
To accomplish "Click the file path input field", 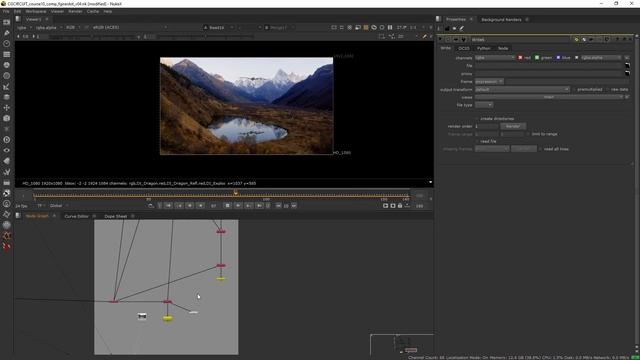I will pos(549,65).
